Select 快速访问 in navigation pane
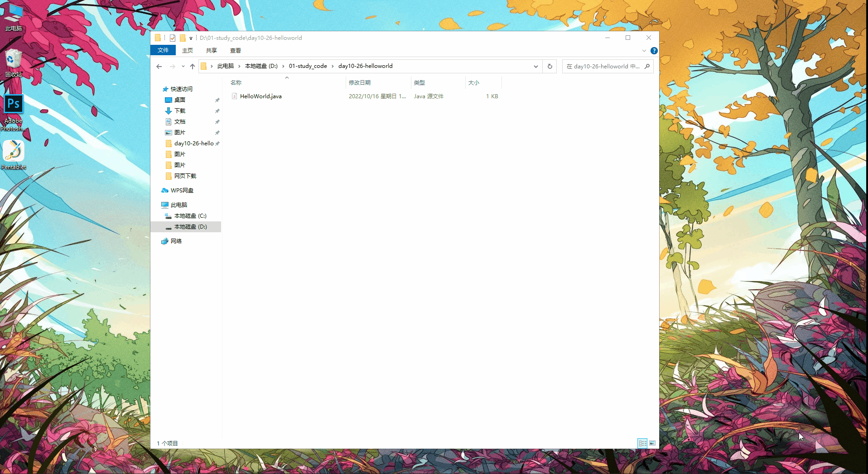The height and width of the screenshot is (474, 868). [181, 89]
